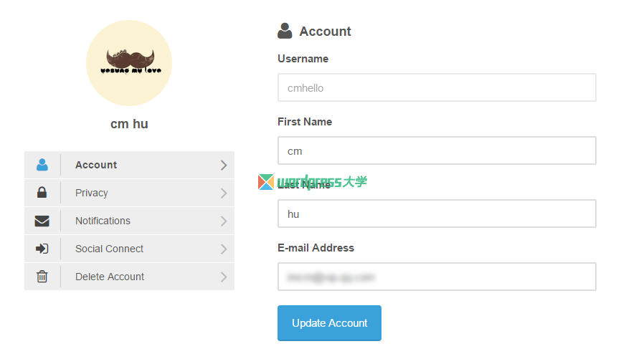Click the Account heading user icon
Viewport: 626px width, 364px height.
coord(285,31)
